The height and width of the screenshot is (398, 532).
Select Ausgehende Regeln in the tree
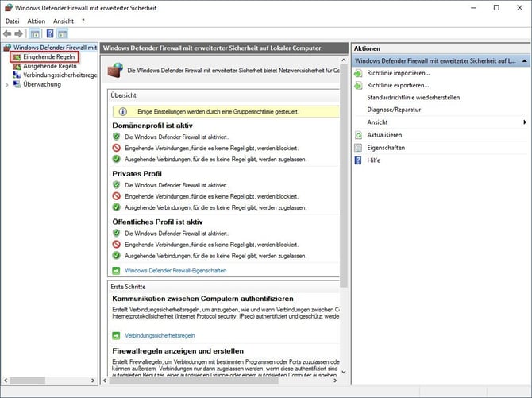coord(49,66)
